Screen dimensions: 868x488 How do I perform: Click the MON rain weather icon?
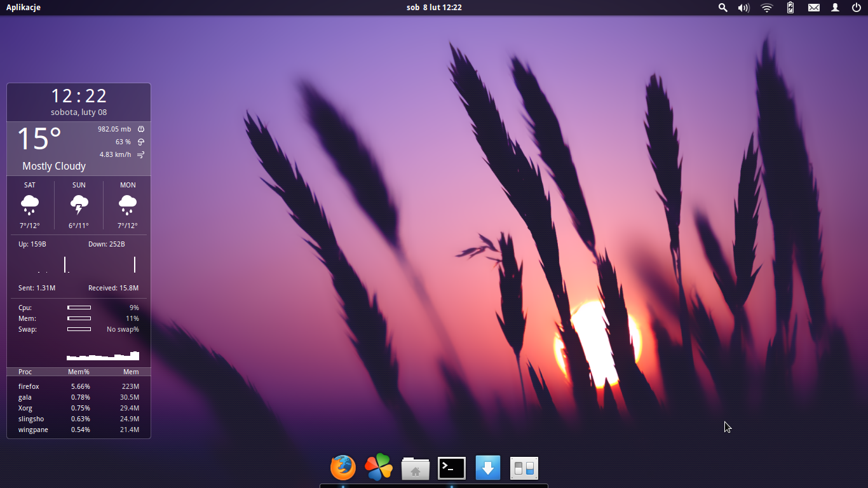[128, 205]
